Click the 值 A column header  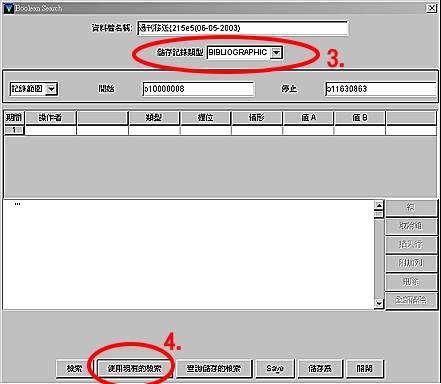(308, 118)
